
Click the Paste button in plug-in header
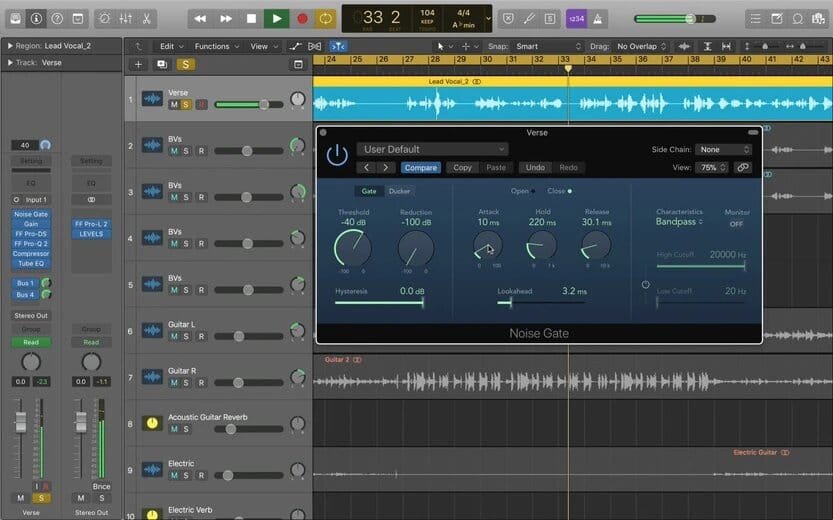click(x=496, y=167)
